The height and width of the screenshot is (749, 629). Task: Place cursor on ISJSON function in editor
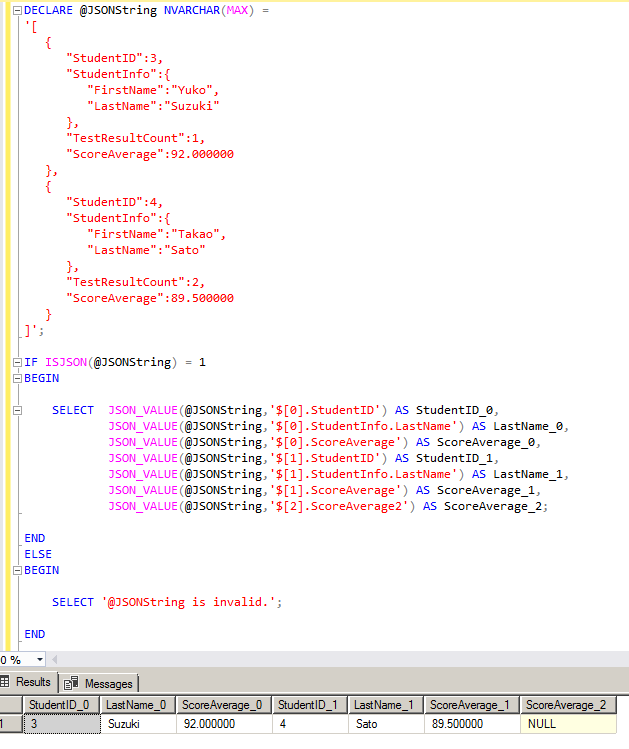coord(67,362)
